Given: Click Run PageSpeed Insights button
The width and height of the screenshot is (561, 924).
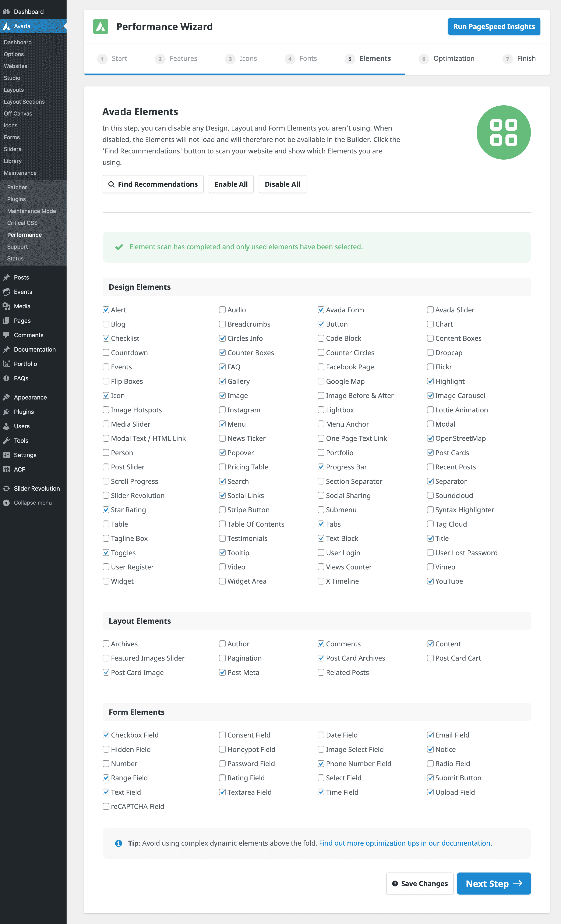Looking at the screenshot, I should (x=494, y=27).
